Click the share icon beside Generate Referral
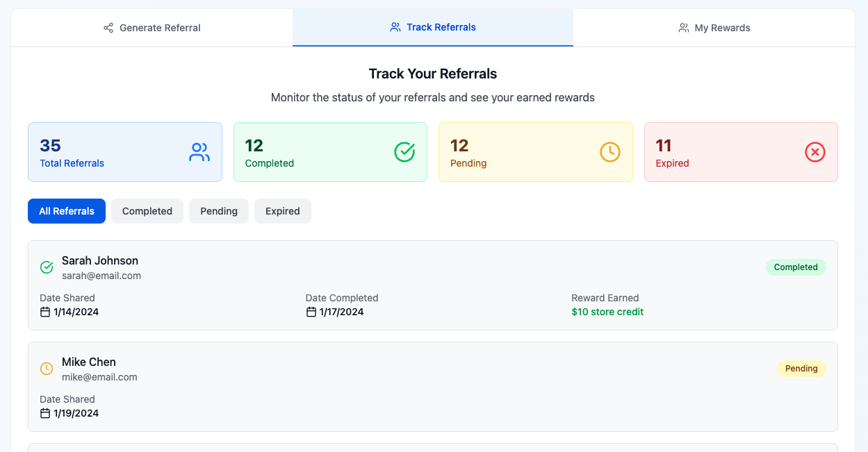This screenshot has height=452, width=868. point(108,28)
